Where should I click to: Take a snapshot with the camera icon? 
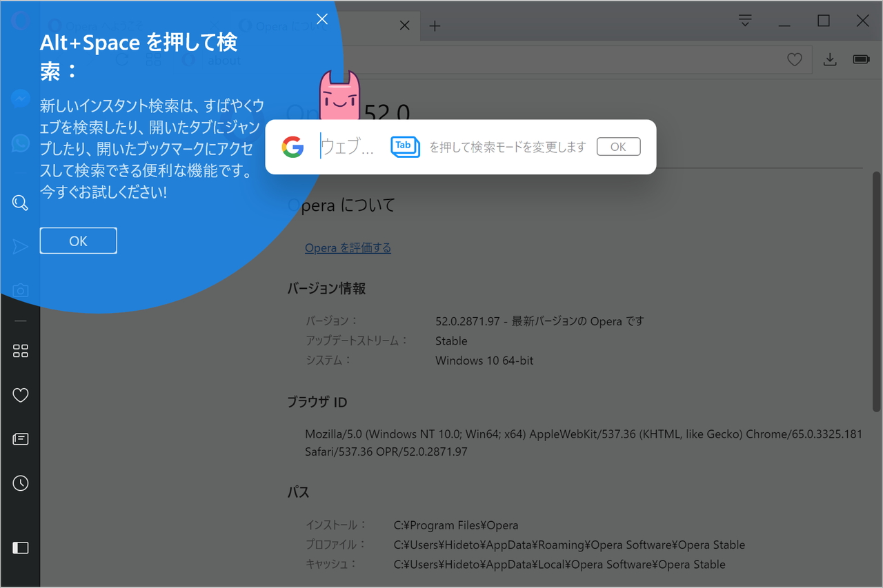coord(19,290)
